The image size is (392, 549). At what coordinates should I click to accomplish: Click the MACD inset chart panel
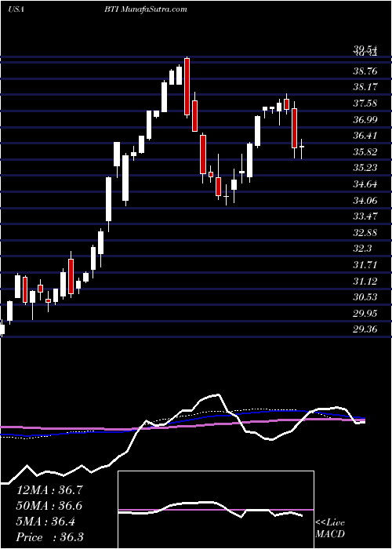[x=216, y=510]
